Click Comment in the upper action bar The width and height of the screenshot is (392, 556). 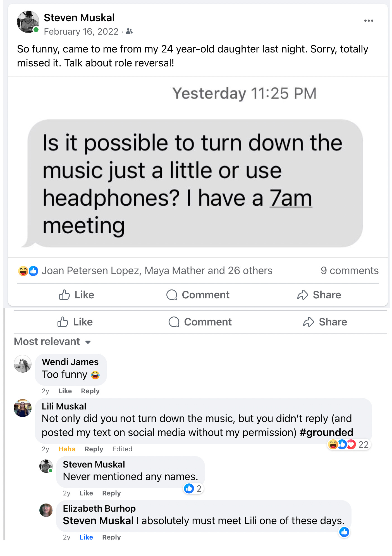(x=198, y=295)
